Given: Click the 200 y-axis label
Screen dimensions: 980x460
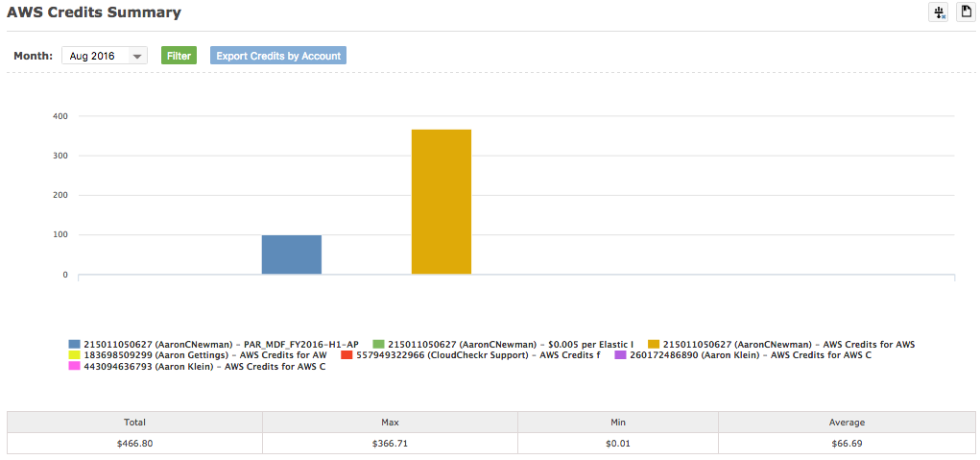Looking at the screenshot, I should 60,196.
